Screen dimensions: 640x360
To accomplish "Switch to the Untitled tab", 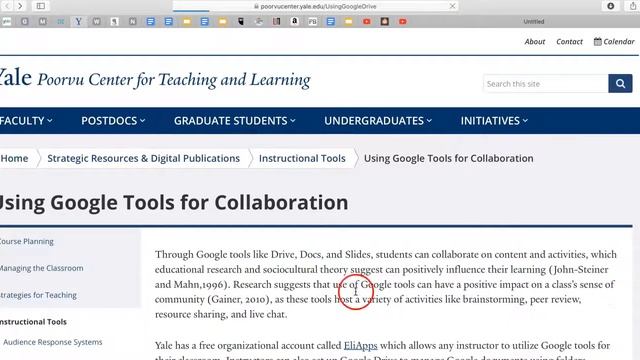I will pyautogui.click(x=533, y=22).
